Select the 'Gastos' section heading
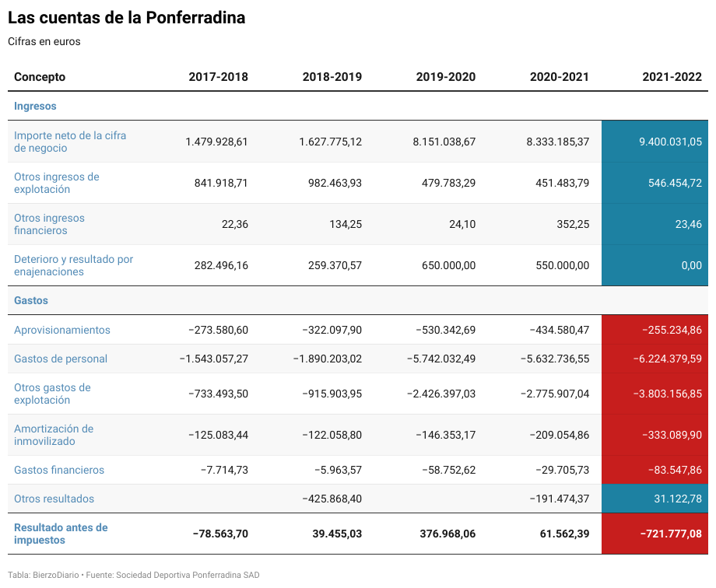716x588 pixels. coord(31,300)
